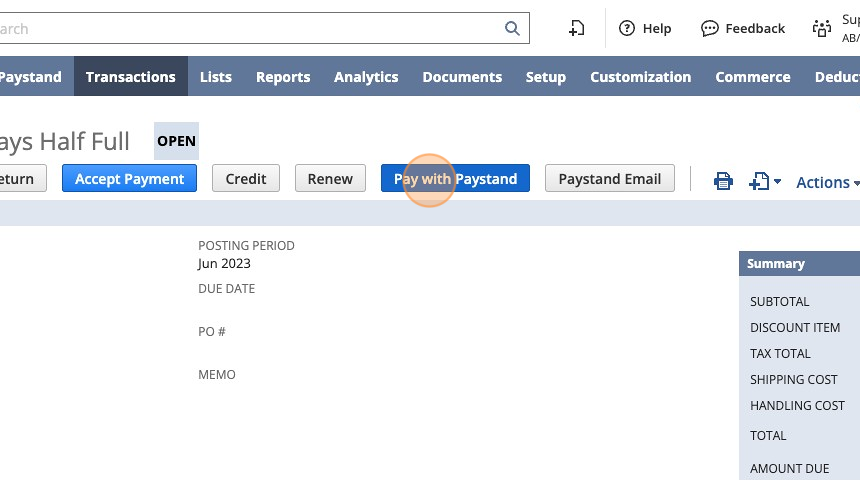Click the create new record icon

coord(576,28)
